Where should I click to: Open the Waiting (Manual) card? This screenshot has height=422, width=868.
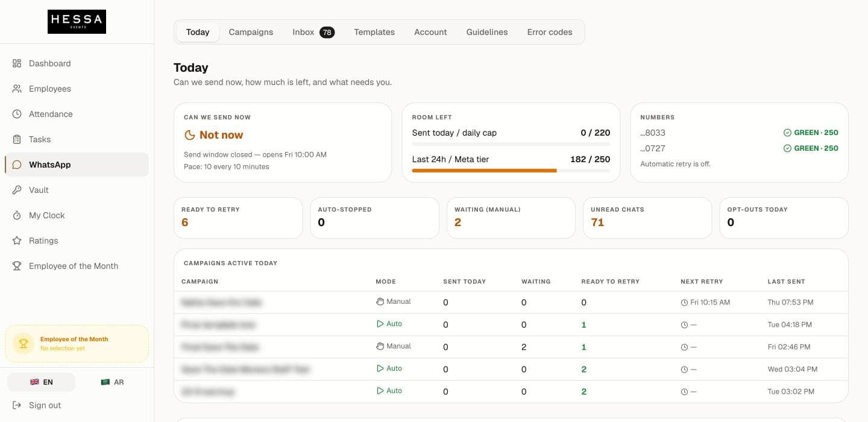pos(511,218)
